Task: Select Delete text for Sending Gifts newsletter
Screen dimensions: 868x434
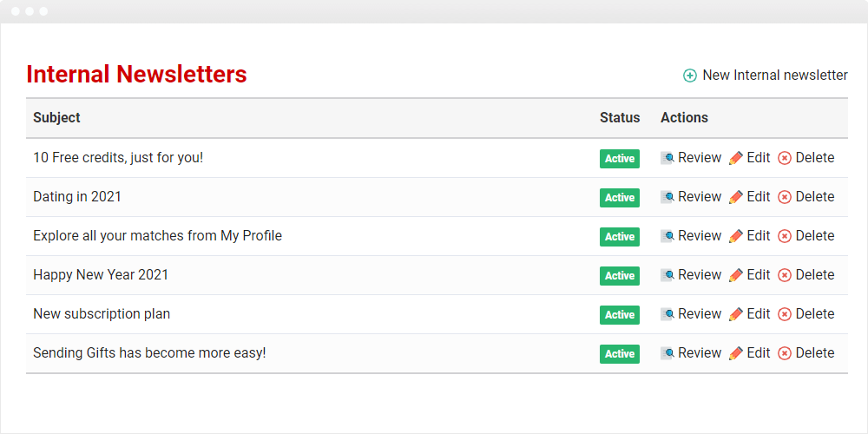Action: pos(815,352)
